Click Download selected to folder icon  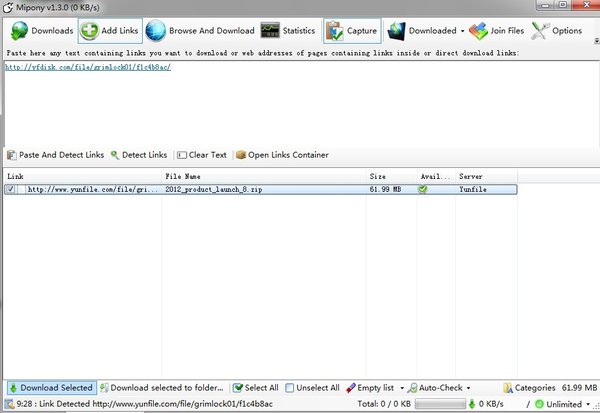[104, 388]
